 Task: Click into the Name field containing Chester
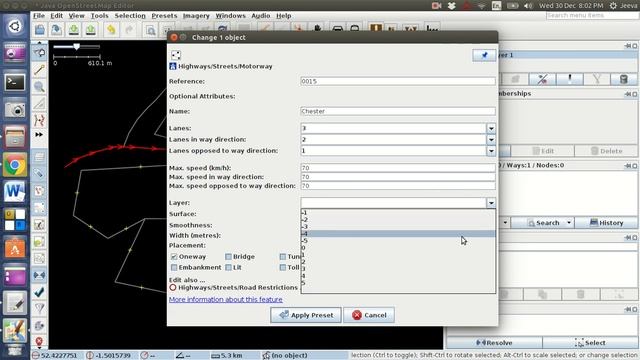[x=398, y=111]
